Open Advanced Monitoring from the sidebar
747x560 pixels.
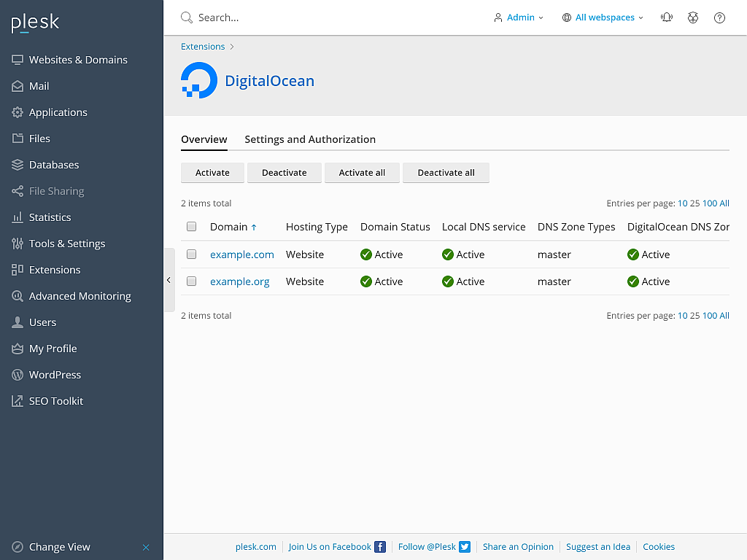tap(18, 296)
